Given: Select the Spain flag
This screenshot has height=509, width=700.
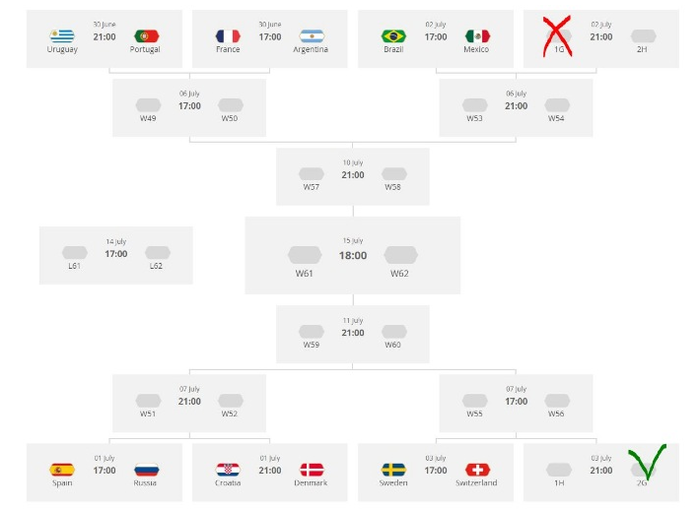Looking at the screenshot, I should coord(62,470).
